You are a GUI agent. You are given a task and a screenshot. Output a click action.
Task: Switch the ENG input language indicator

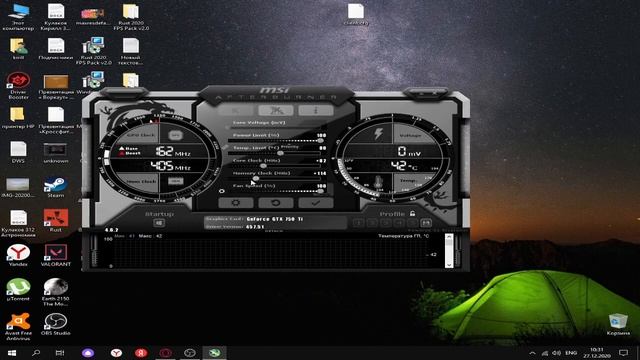pyautogui.click(x=571, y=353)
